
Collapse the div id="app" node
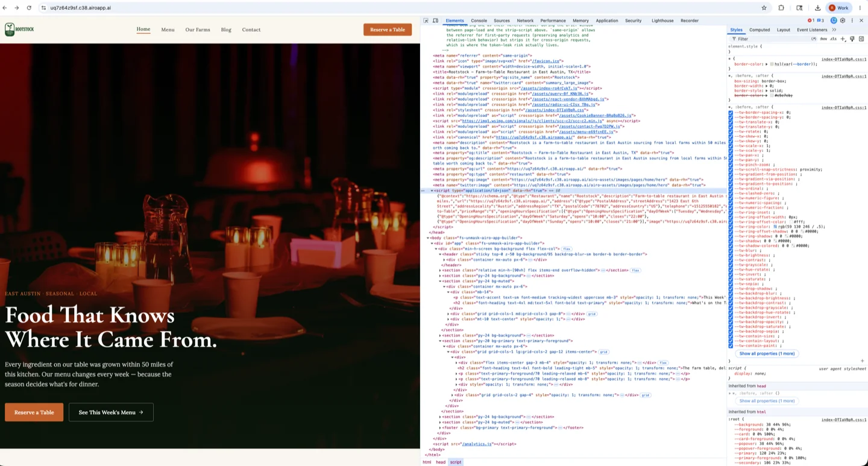pos(432,244)
